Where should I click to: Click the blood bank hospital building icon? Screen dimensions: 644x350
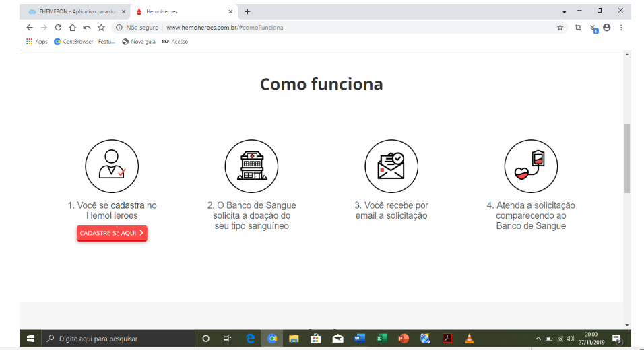pos(251,166)
